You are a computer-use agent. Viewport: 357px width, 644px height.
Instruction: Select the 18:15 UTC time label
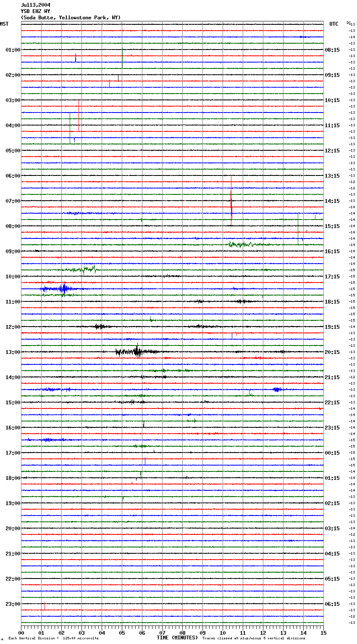pyautogui.click(x=332, y=302)
